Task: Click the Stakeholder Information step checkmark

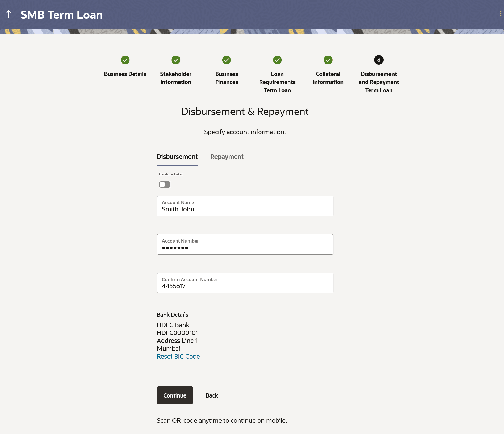Action: 176,60
